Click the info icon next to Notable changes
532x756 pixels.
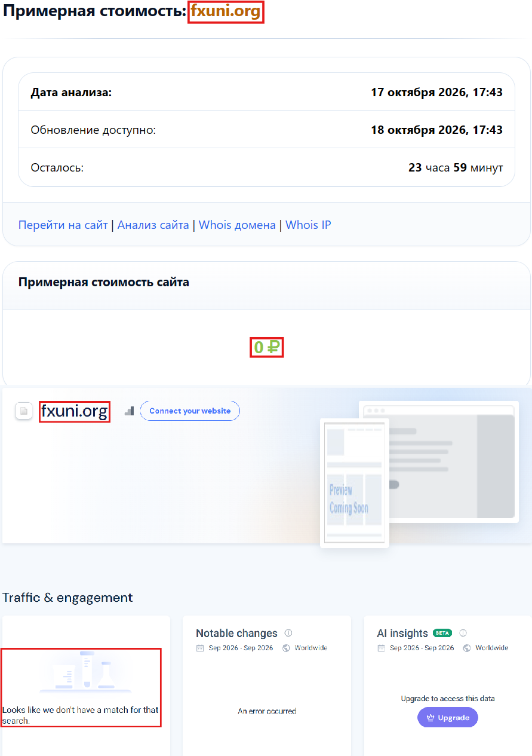pyautogui.click(x=288, y=633)
